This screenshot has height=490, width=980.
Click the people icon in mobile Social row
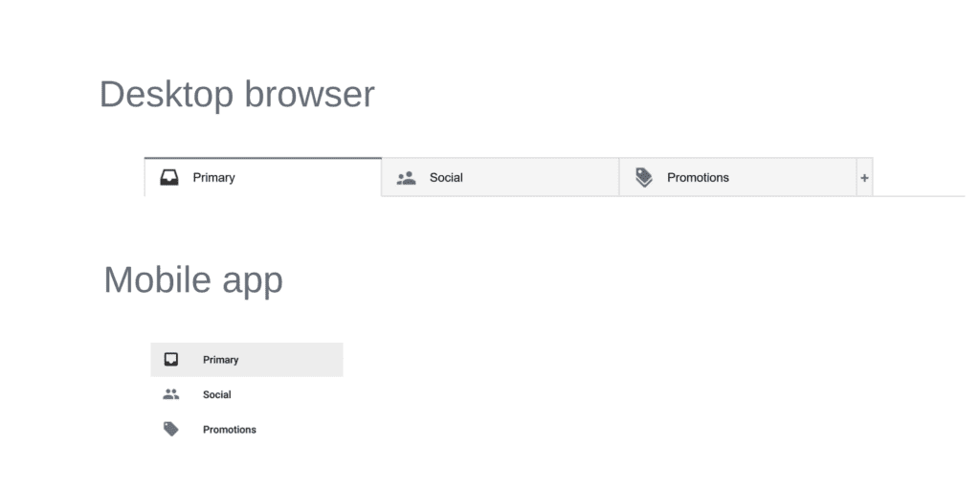click(170, 394)
